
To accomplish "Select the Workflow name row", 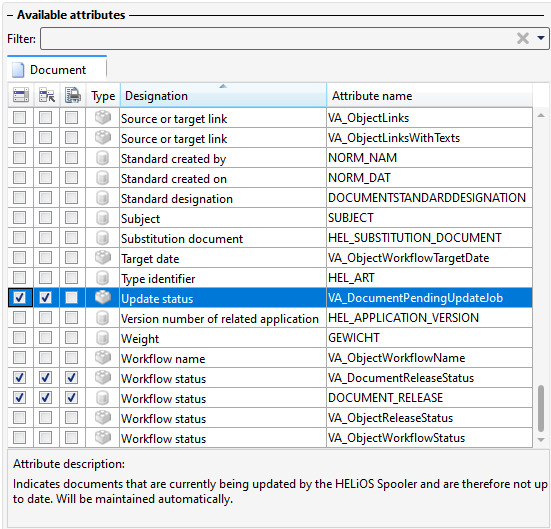I will point(270,358).
